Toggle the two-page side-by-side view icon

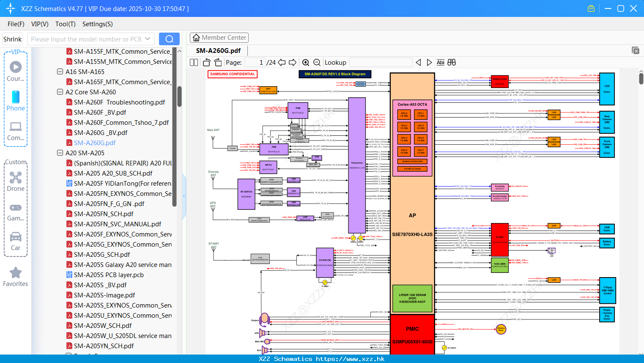(194, 63)
